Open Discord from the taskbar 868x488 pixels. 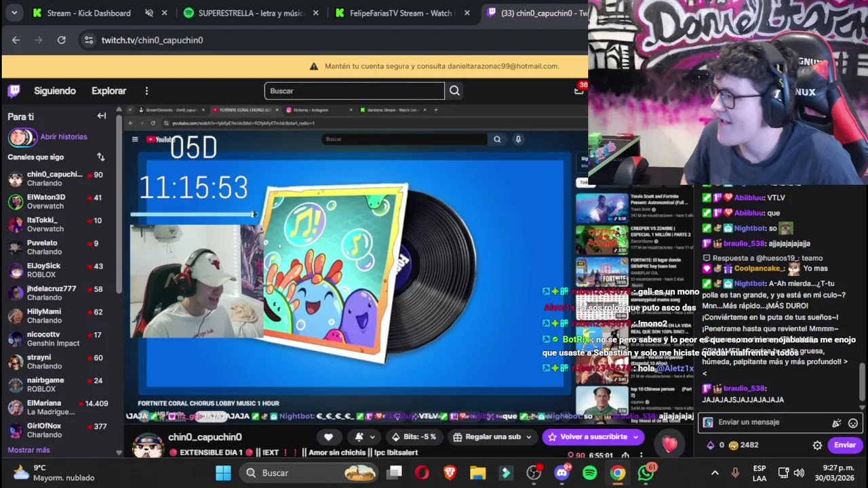pos(562,472)
